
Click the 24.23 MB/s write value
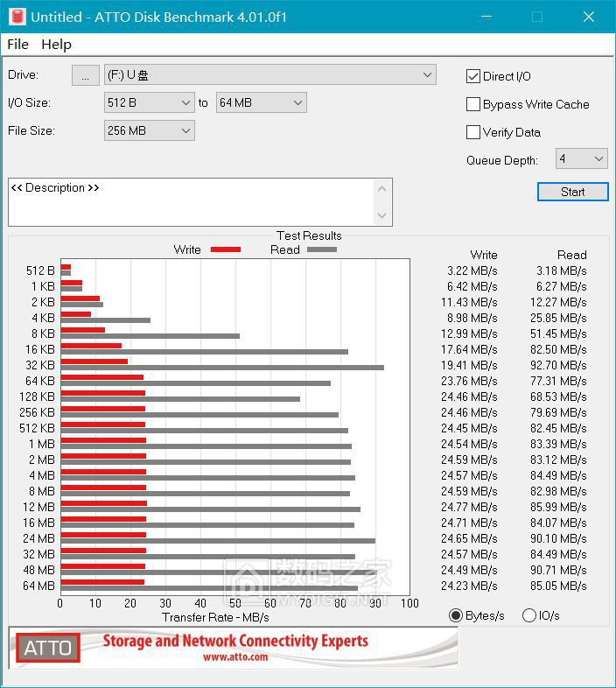[x=470, y=586]
